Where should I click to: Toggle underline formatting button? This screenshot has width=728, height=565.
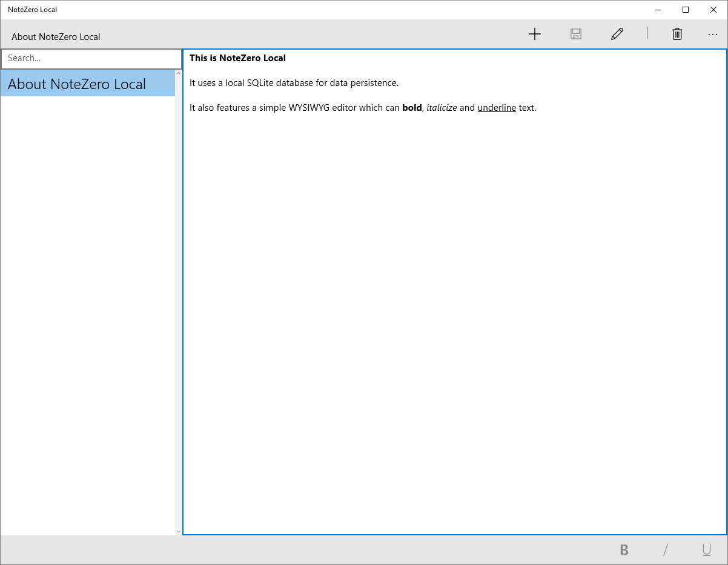[707, 550]
